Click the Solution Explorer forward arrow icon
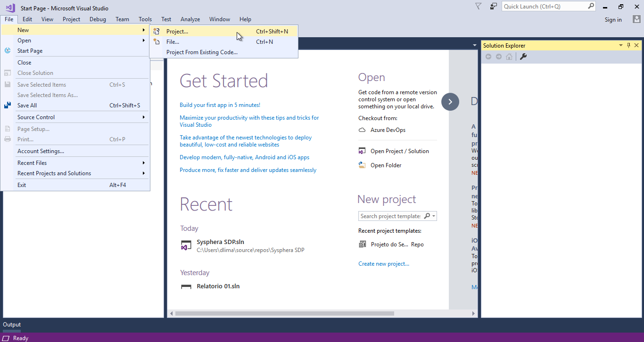The height and width of the screenshot is (342, 644). tap(499, 57)
